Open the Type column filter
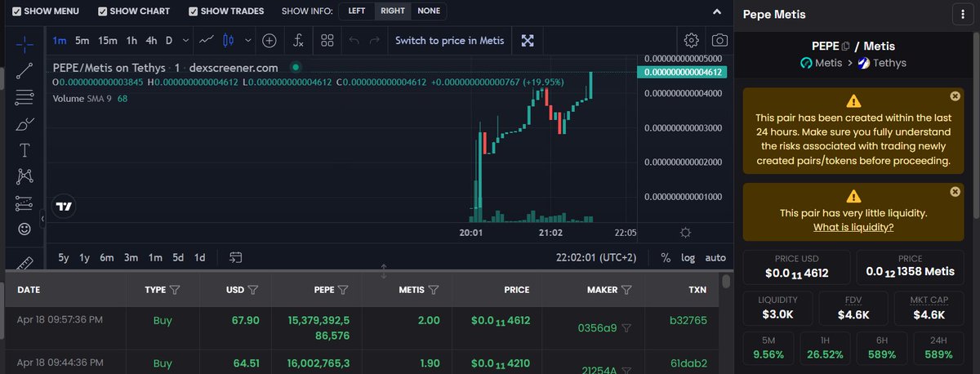Image resolution: width=980 pixels, height=374 pixels. [174, 289]
